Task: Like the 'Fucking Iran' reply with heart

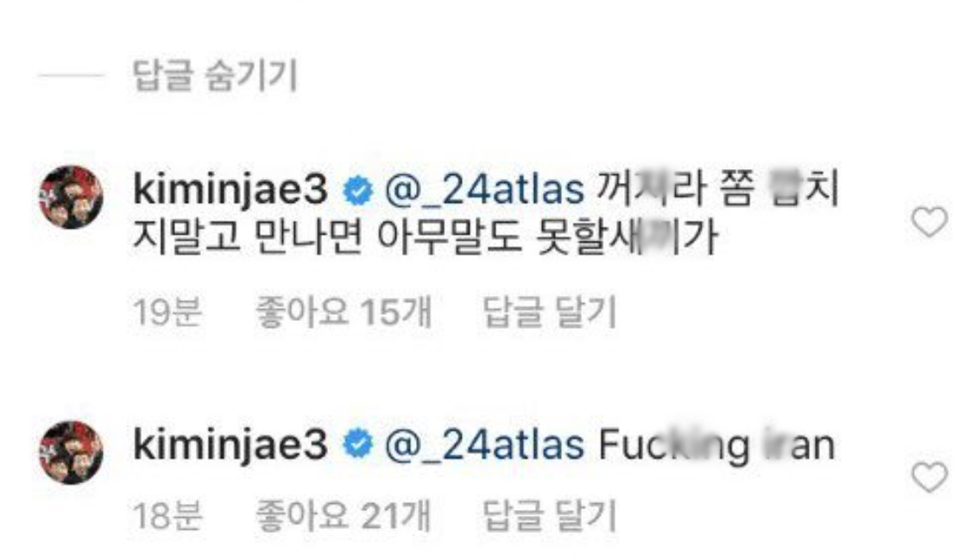Action: (930, 477)
